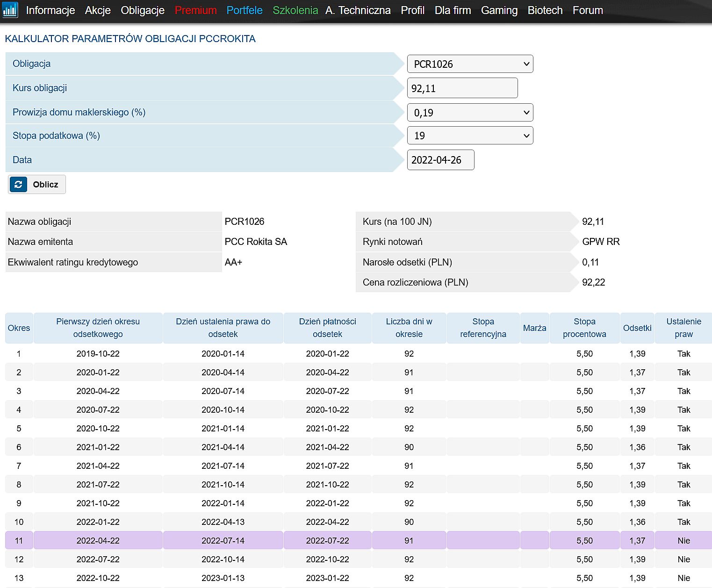Click rights date 2023-01-13 in period 13
The width and height of the screenshot is (712, 588).
coord(223,578)
